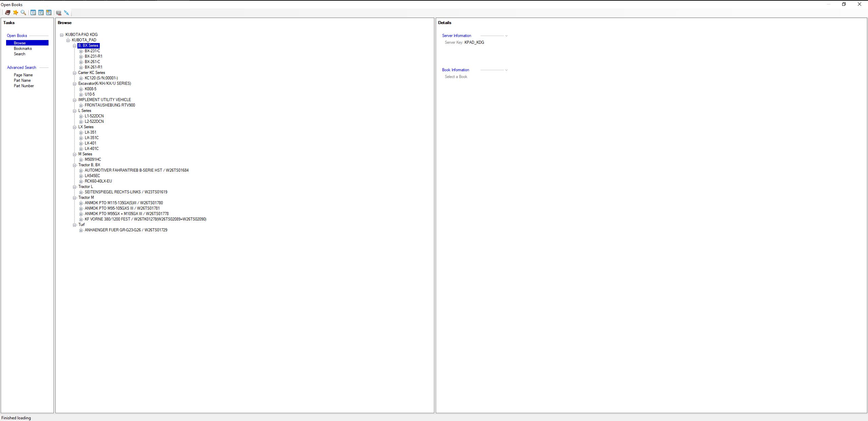The height and width of the screenshot is (421, 868).
Task: Select the L1-522DCN book
Action: pyautogui.click(x=94, y=116)
